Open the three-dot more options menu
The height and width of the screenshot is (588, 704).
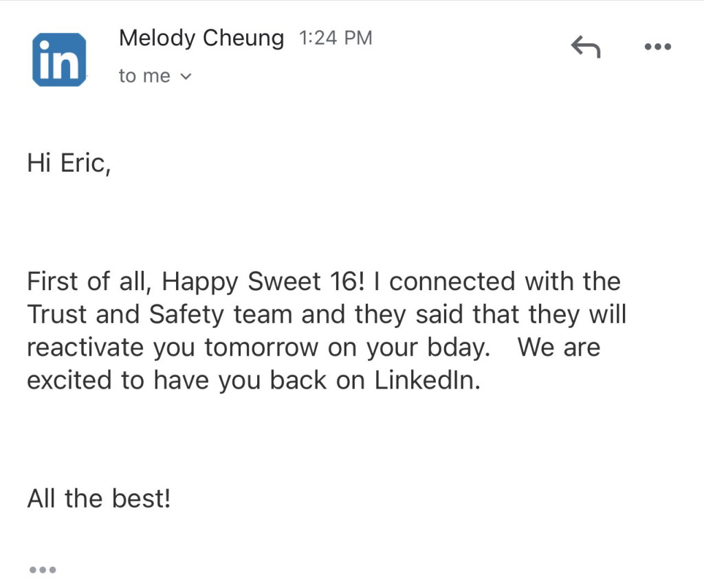[x=657, y=47]
